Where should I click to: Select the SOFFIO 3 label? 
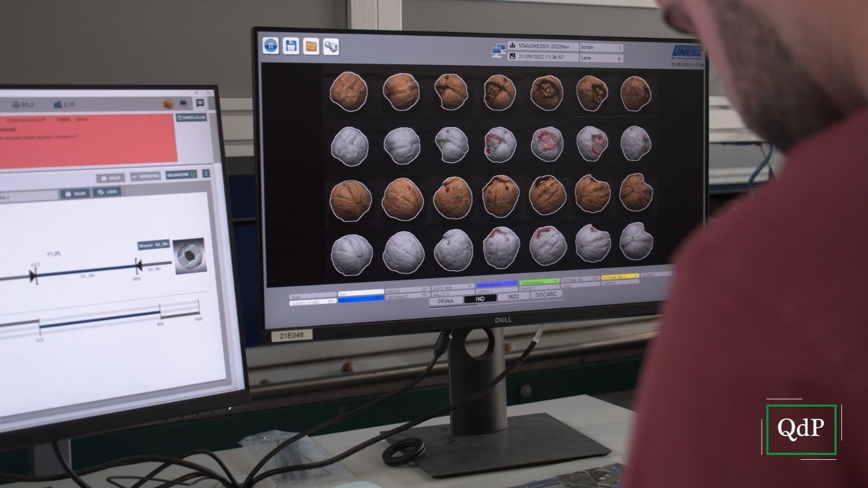point(620,283)
